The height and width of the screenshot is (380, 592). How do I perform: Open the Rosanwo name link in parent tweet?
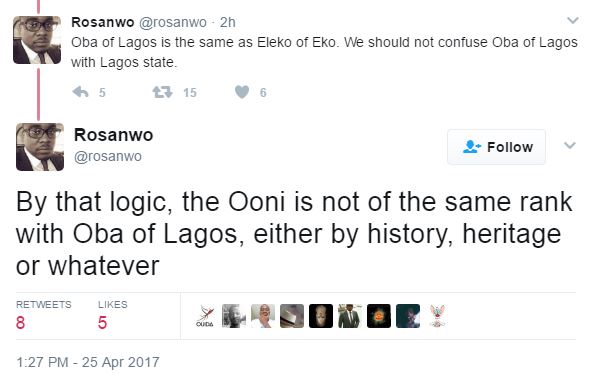pos(103,22)
